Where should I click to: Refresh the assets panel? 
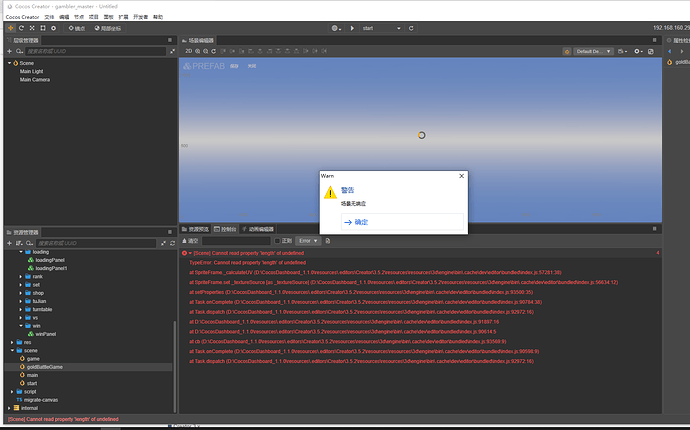coord(172,243)
